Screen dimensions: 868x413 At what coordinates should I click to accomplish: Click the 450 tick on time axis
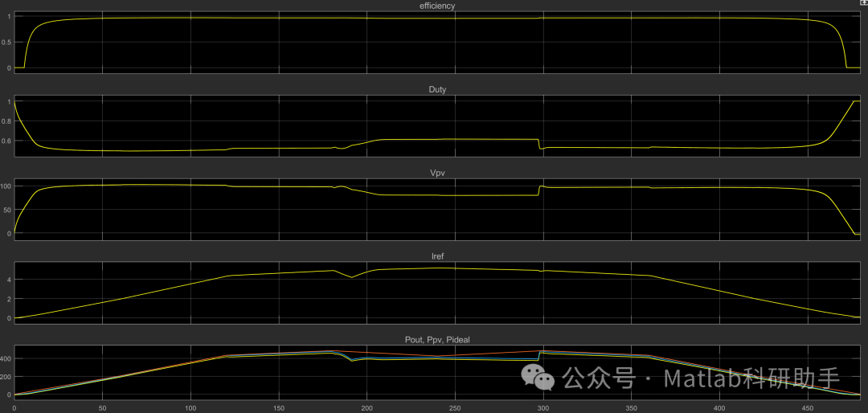pyautogui.click(x=808, y=407)
